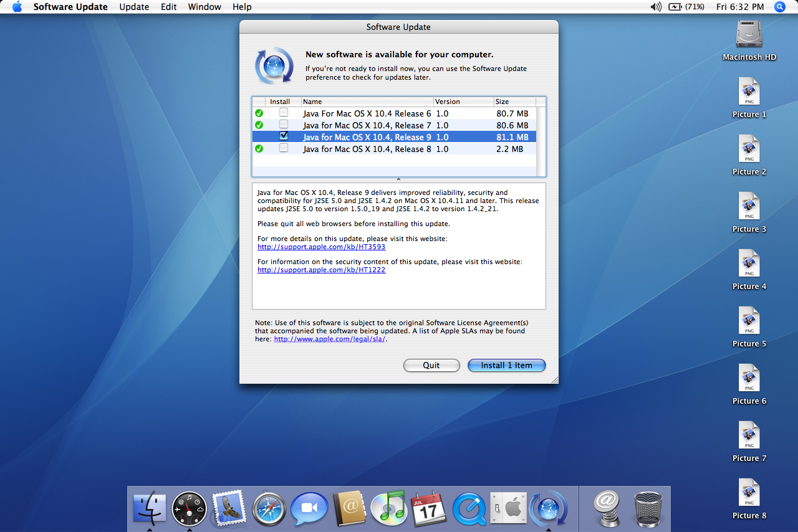798x532 pixels.
Task: Click the Software Update icon in the Dock
Action: click(549, 508)
